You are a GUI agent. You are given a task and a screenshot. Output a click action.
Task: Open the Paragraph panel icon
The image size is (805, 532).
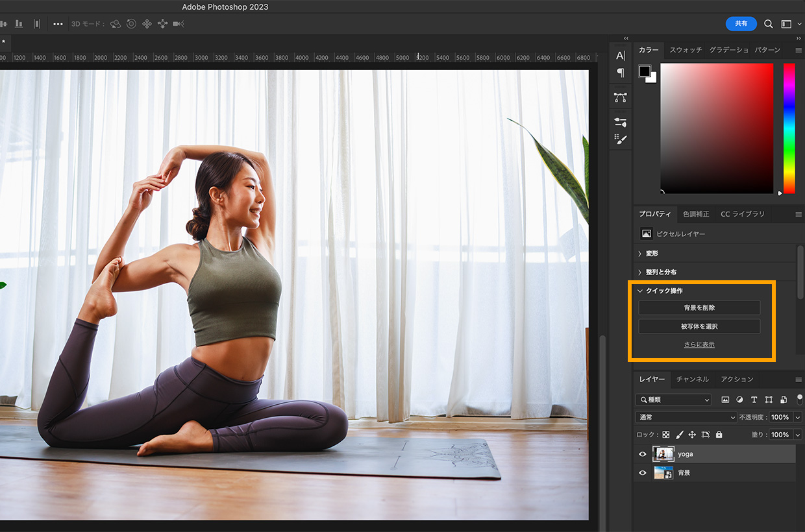coord(621,73)
